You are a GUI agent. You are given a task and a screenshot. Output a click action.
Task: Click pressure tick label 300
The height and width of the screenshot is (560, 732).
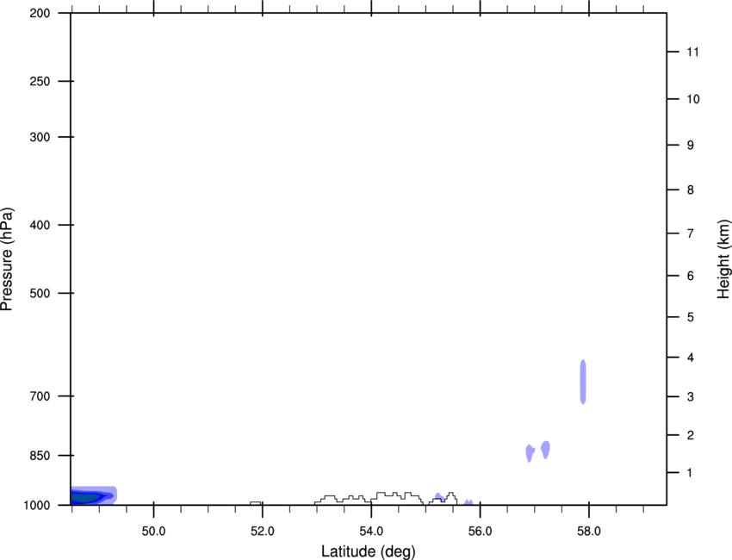(40, 137)
